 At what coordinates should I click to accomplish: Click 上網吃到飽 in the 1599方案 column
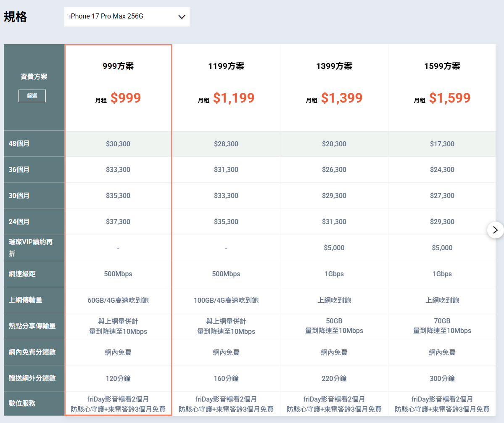(442, 300)
